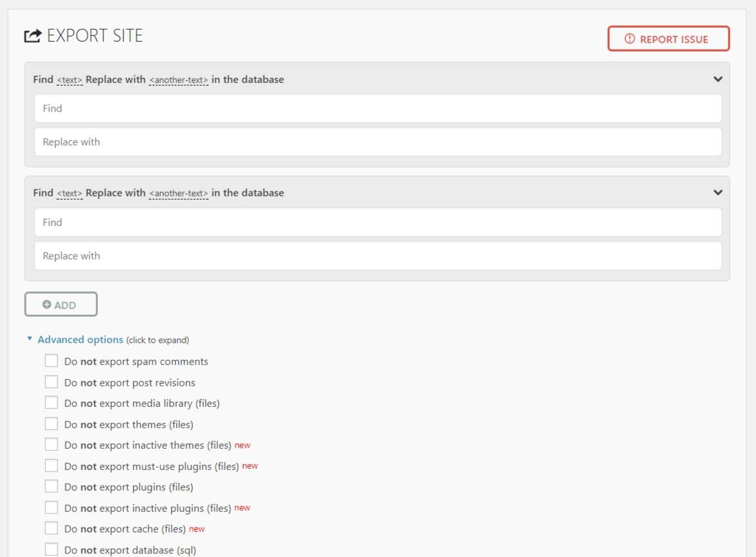Enable 'Do not export spam comments'
This screenshot has width=756, height=557.
(52, 361)
